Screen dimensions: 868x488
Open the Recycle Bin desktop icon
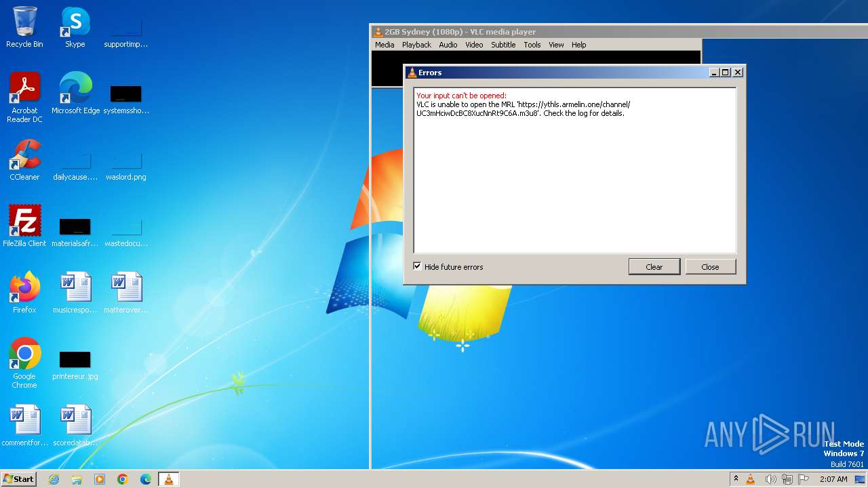tap(24, 27)
